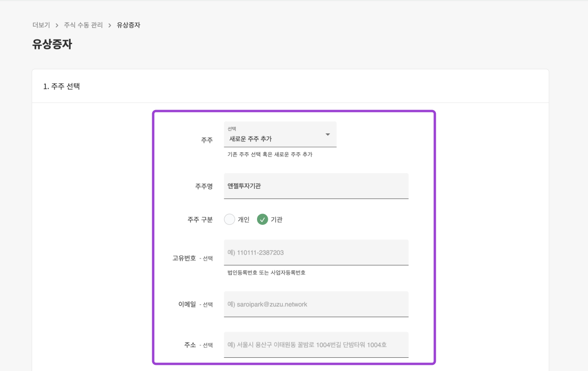Image resolution: width=588 pixels, height=371 pixels.
Task: Click the 유상증자 page heading
Action: [52, 45]
